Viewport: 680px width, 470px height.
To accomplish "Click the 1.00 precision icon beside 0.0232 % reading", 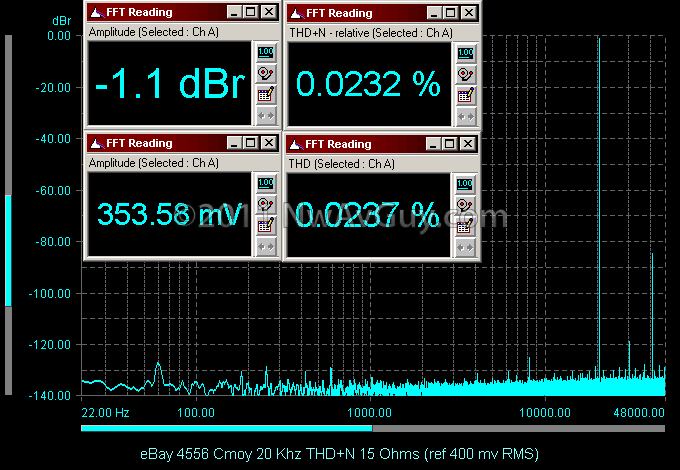I will coord(466,54).
